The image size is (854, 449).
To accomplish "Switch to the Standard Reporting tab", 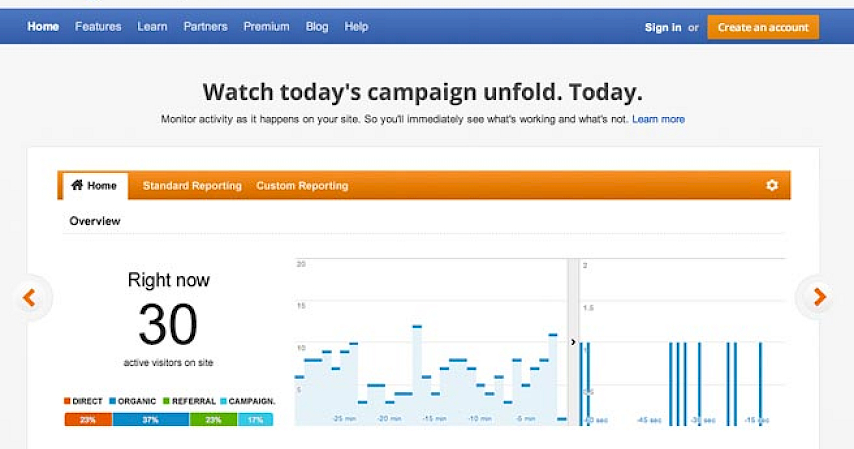I will 192,186.
